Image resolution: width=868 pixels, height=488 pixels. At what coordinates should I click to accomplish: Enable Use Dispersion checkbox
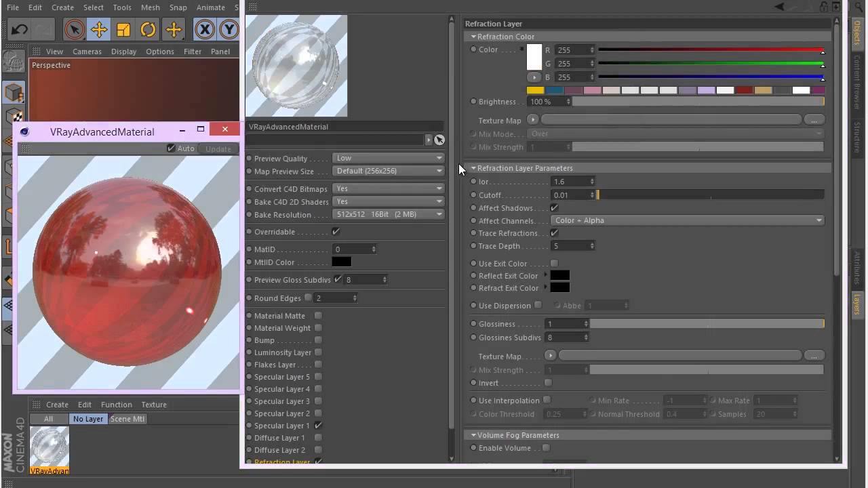coord(538,306)
